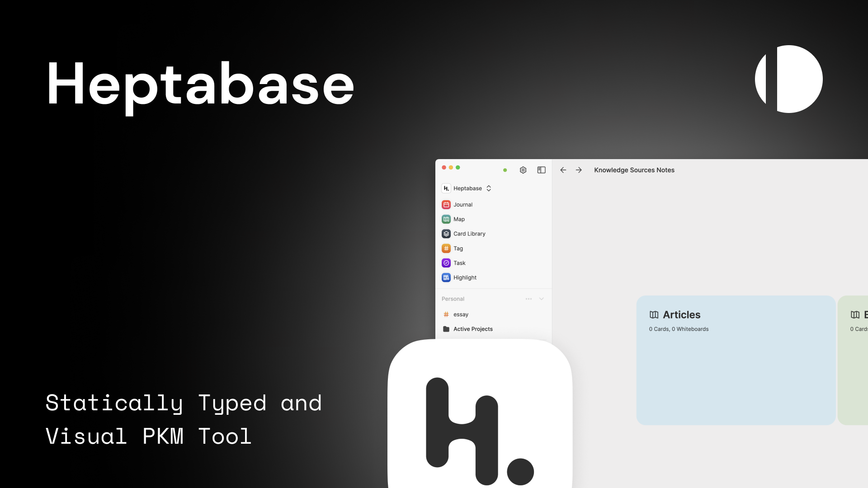Click the forward navigation arrow
The image size is (868, 488).
coord(579,170)
